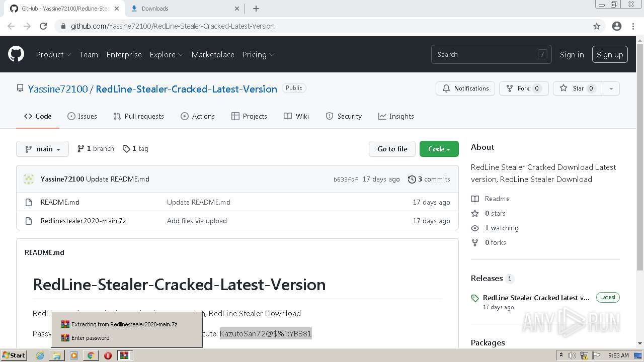Image resolution: width=644 pixels, height=362 pixels.
Task: Open the Wiki tab
Action: tap(296, 116)
